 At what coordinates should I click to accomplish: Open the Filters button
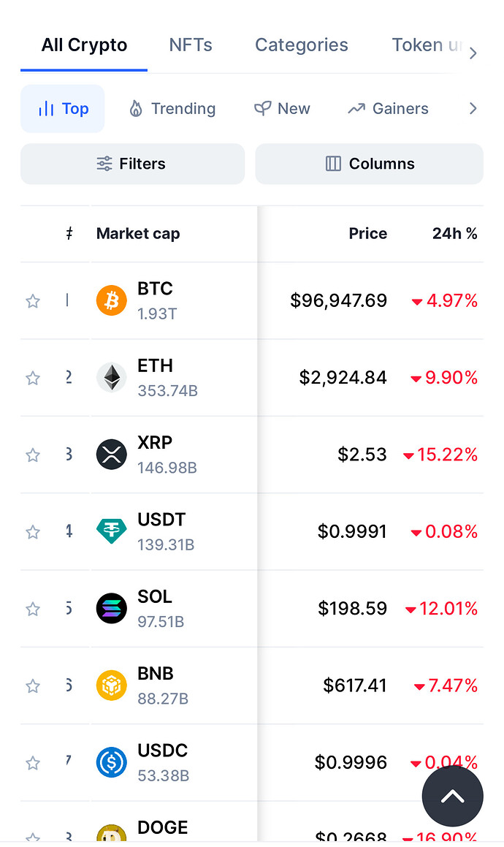pos(132,164)
